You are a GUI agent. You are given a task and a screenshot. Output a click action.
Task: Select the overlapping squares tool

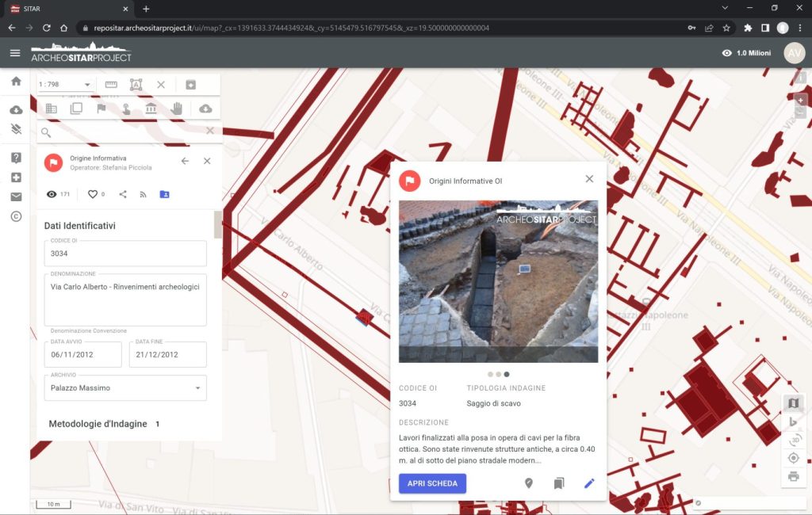pyautogui.click(x=76, y=109)
